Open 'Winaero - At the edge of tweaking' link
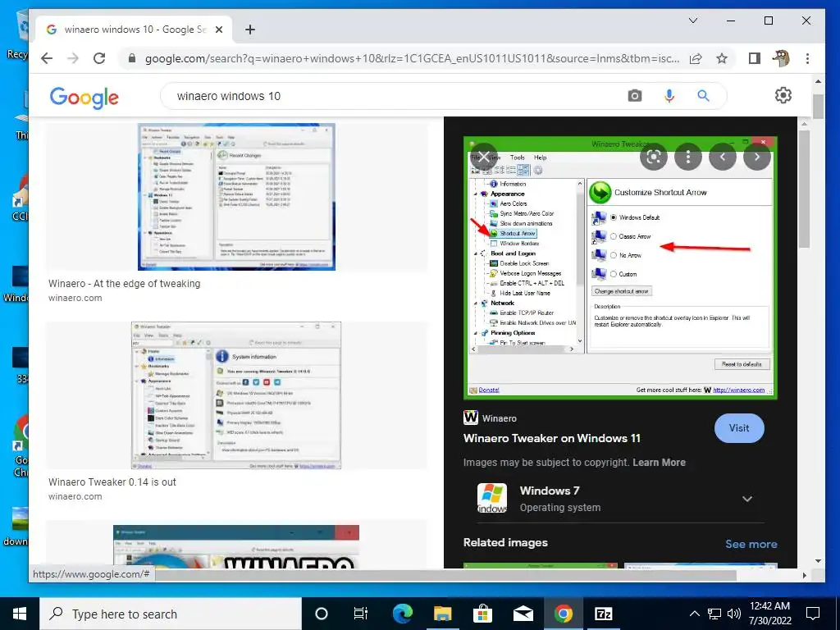Image resolution: width=840 pixels, height=630 pixels. (125, 283)
